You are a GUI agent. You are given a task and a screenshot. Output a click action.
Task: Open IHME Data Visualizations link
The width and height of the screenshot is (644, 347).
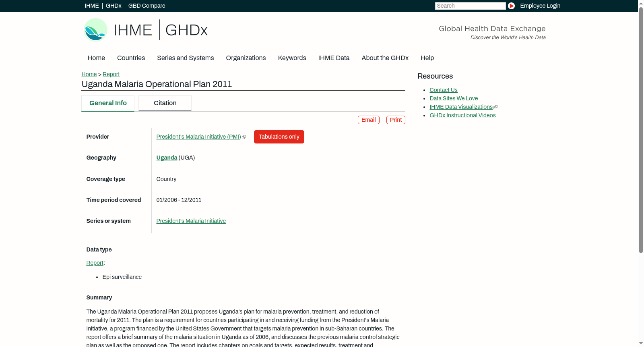click(461, 107)
